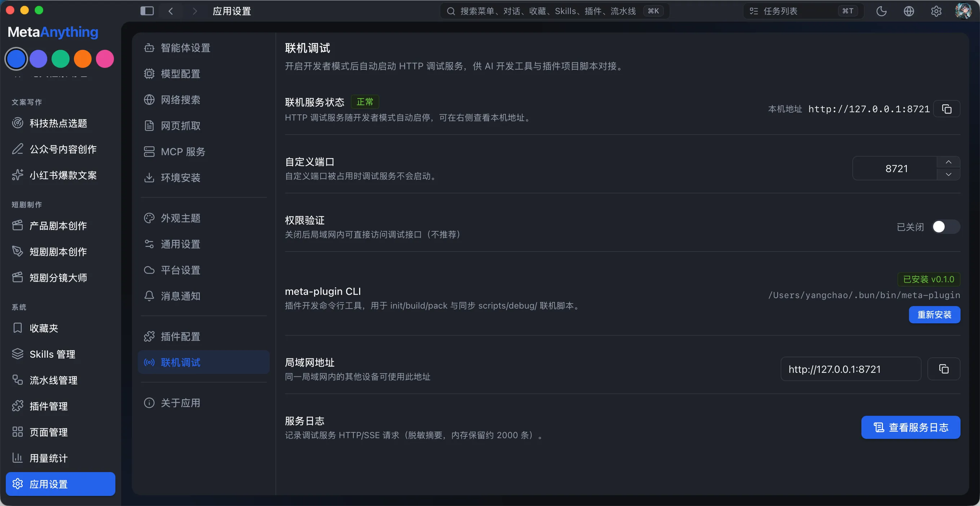Decrease the custom port with the down arrow

point(948,174)
